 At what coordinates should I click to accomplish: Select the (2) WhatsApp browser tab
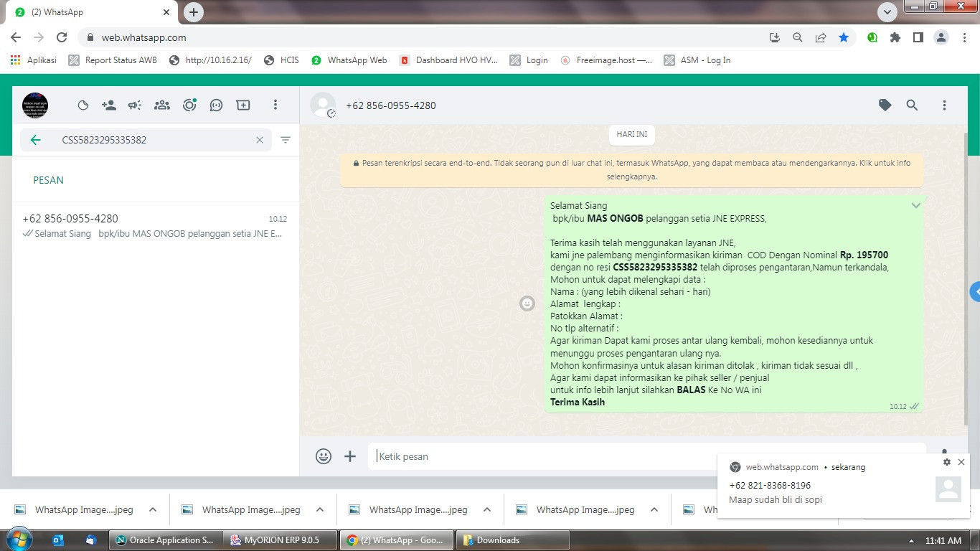point(93,12)
